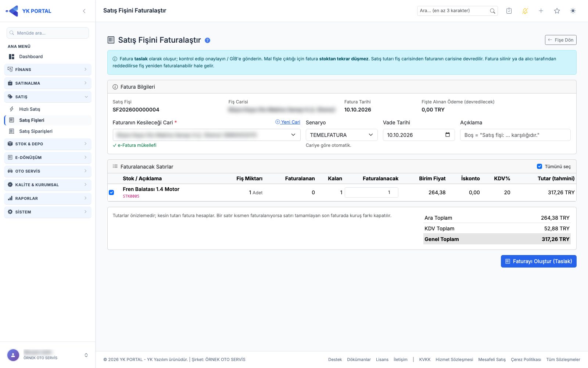Screen dimensions: 588x368
Task: Click the Yeni Cari link
Action: point(288,122)
